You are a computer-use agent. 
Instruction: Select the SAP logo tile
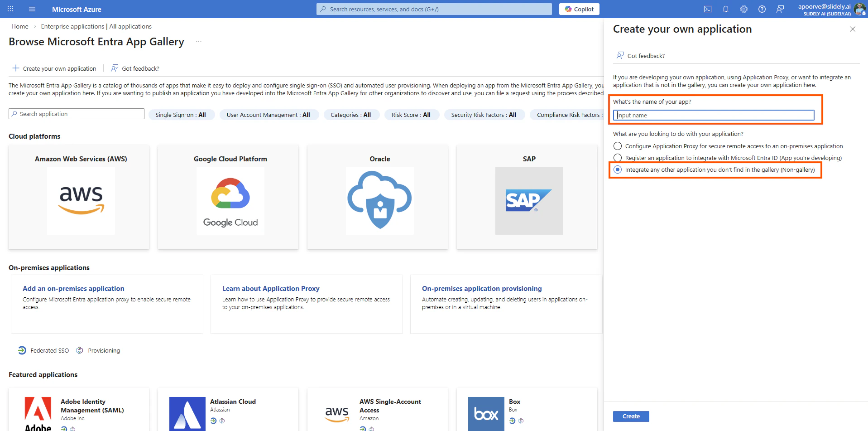529,201
